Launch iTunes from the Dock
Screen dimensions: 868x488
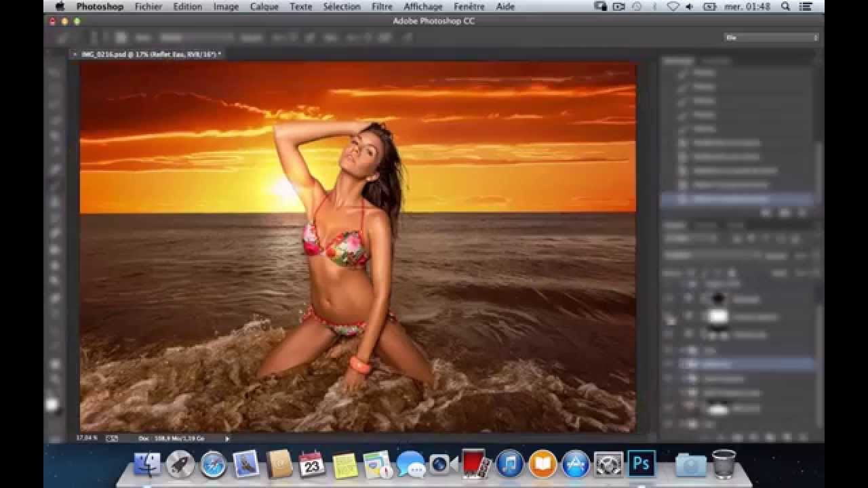510,464
